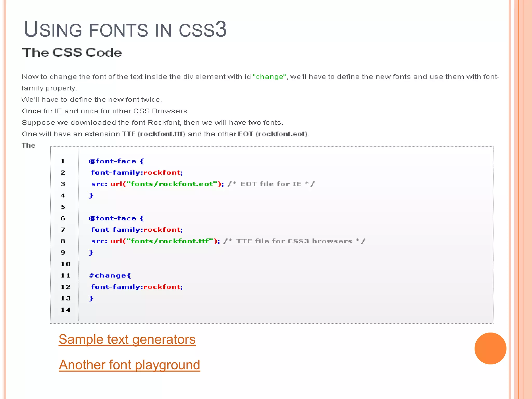Click code line 1 '@font-face {'
This screenshot has width=532, height=399.
[x=116, y=161]
